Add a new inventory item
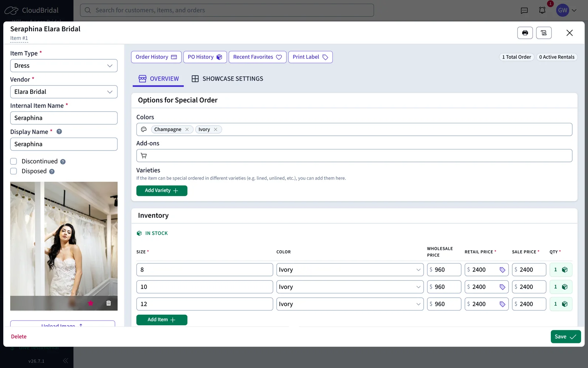 162,320
